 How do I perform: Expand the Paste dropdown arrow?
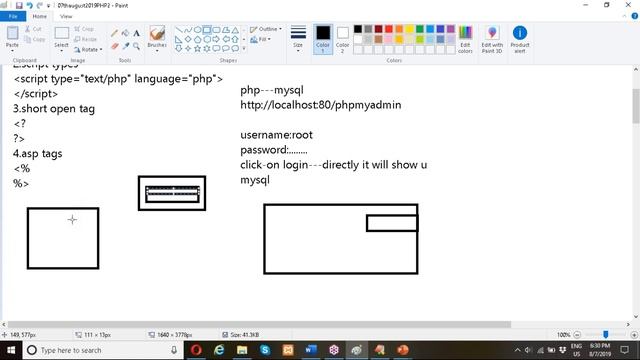click(12, 51)
